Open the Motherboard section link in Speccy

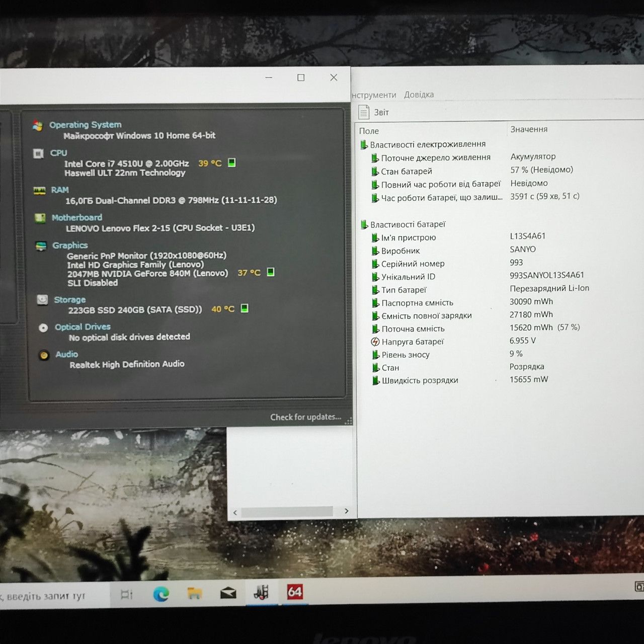pos(77,217)
